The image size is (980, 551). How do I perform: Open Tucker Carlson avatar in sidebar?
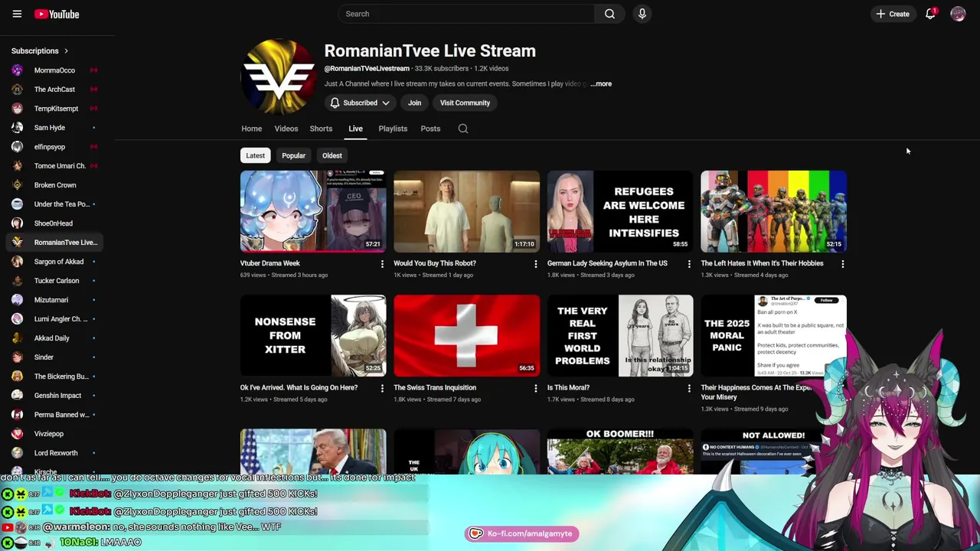point(17,281)
